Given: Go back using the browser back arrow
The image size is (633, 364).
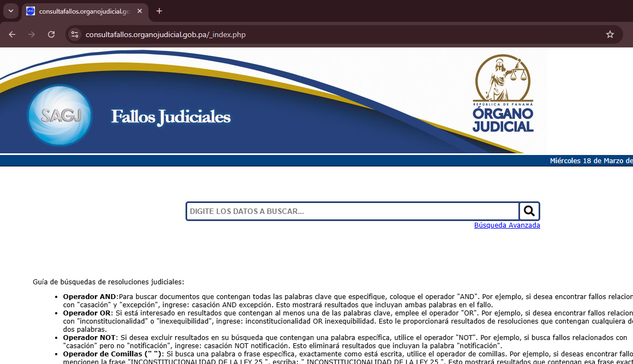Looking at the screenshot, I should click(x=12, y=34).
